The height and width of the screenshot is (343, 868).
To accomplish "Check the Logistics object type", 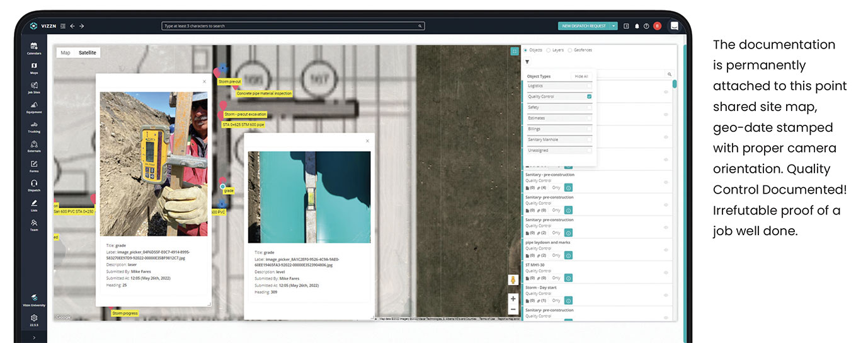I will (x=589, y=86).
